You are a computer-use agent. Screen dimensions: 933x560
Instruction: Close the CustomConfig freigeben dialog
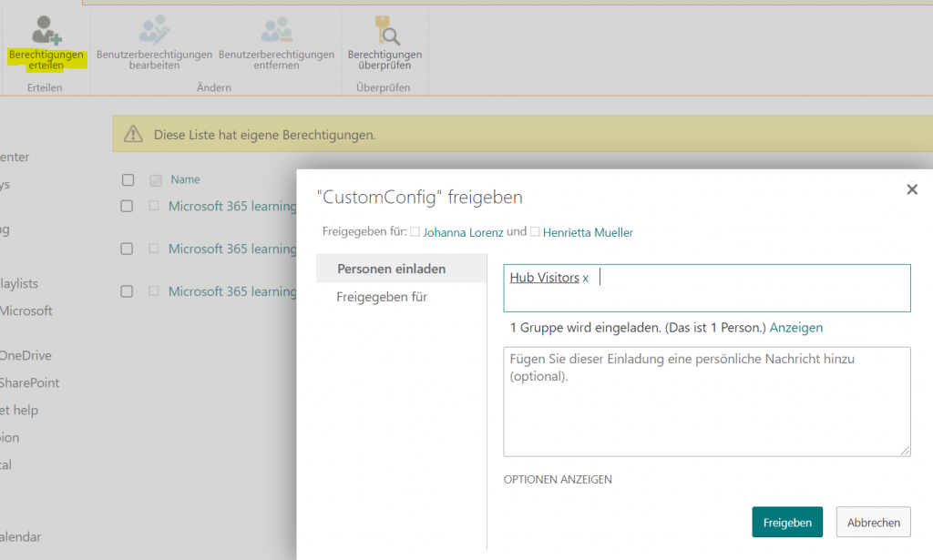pyautogui.click(x=911, y=189)
